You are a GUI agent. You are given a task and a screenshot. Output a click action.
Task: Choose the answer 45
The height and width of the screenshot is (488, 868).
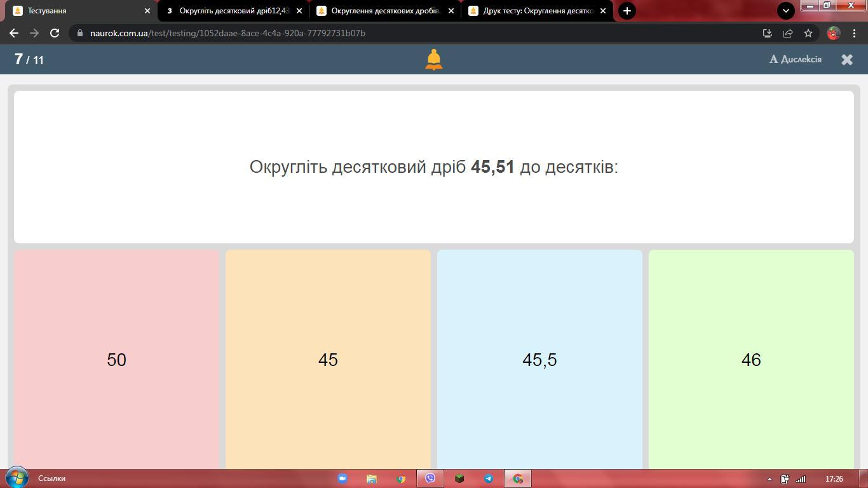pyautogui.click(x=328, y=360)
